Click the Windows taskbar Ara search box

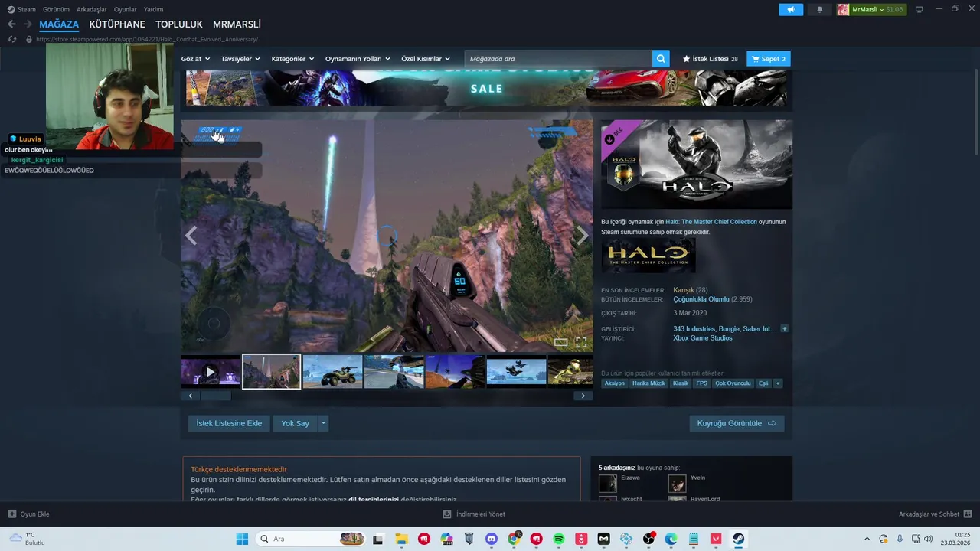pos(310,539)
